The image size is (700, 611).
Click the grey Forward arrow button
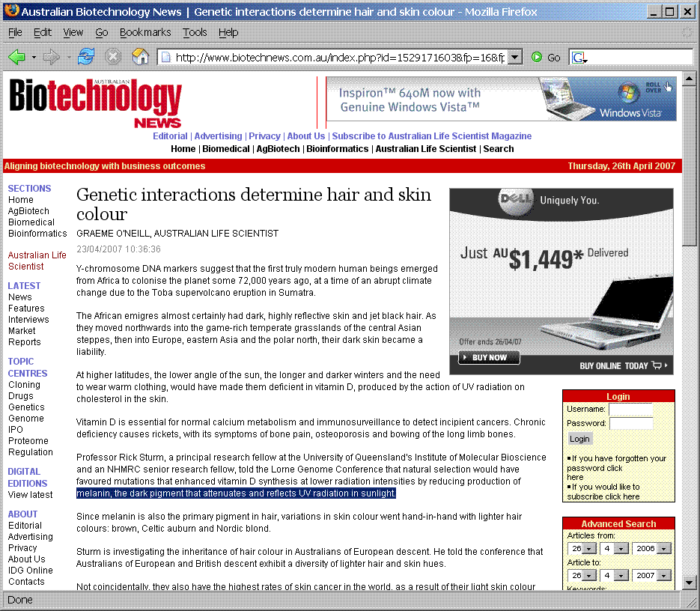click(x=52, y=57)
